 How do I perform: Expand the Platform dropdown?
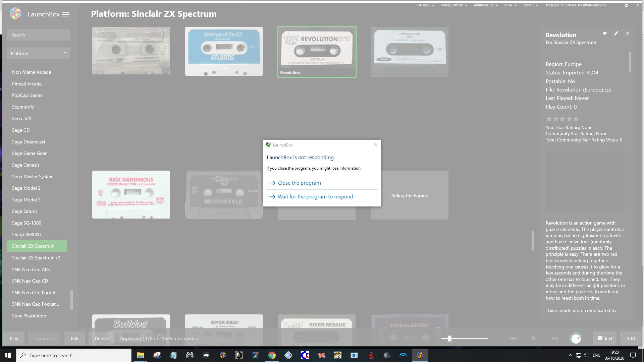point(39,53)
